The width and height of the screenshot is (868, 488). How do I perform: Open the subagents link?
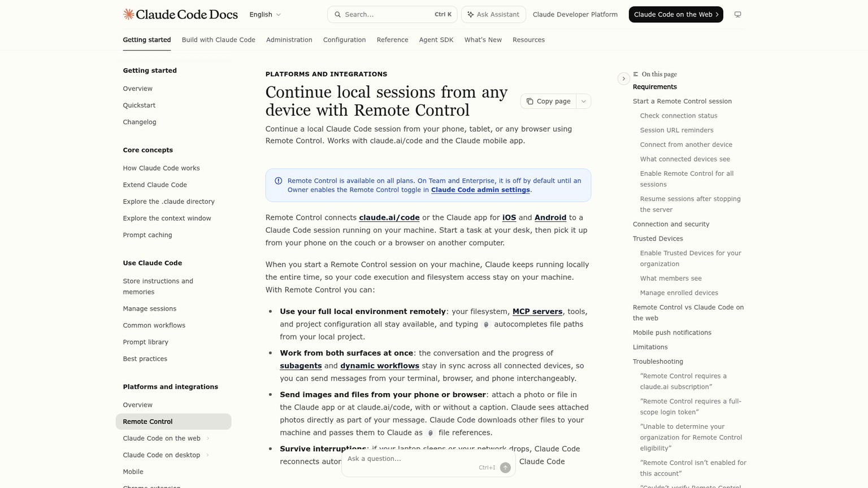pyautogui.click(x=301, y=366)
